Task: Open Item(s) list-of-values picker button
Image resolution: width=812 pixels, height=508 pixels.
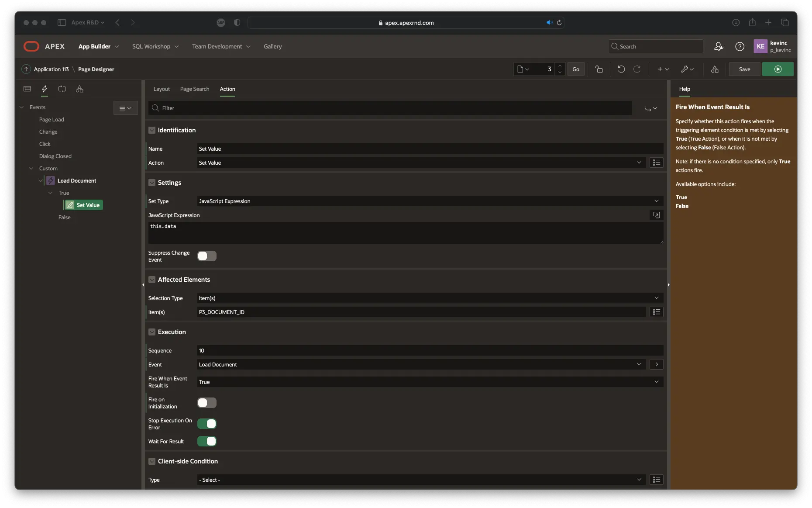Action: click(x=656, y=312)
